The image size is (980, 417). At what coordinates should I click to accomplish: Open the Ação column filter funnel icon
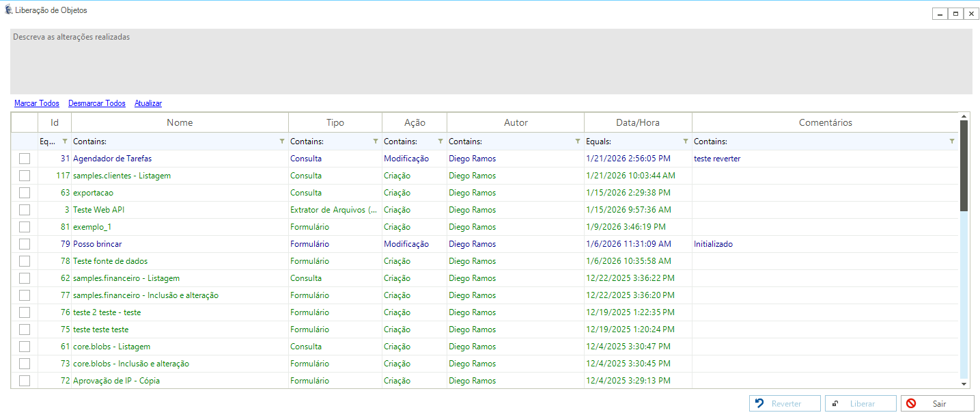tap(440, 142)
